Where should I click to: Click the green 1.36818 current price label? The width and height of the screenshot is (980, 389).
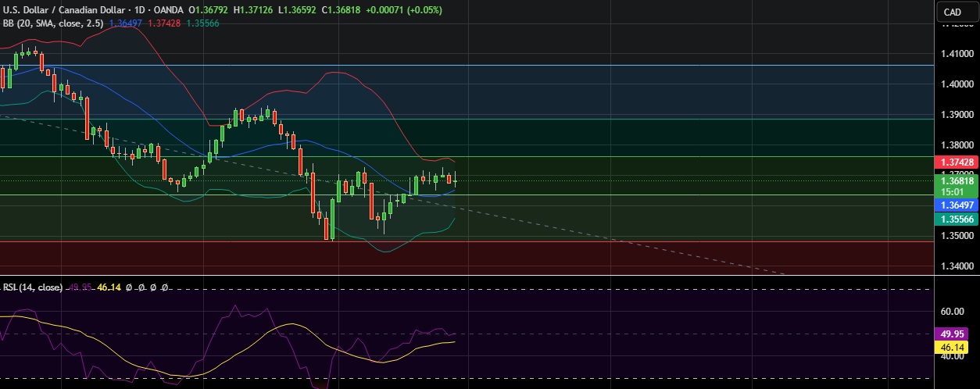(x=955, y=180)
